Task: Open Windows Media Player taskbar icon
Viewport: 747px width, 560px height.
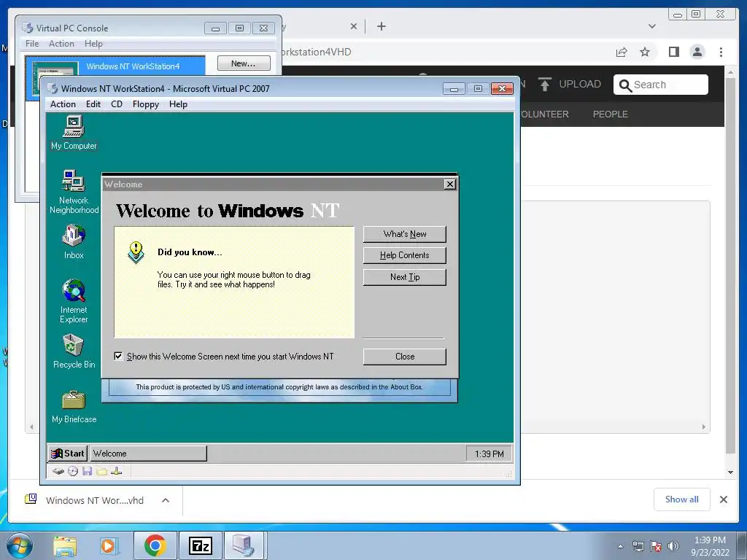Action: point(109,545)
